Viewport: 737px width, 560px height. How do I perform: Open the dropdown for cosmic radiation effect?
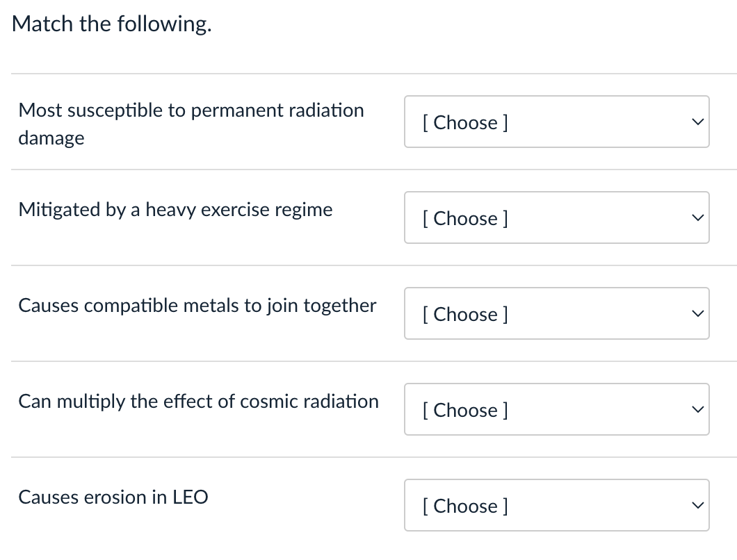coord(556,410)
